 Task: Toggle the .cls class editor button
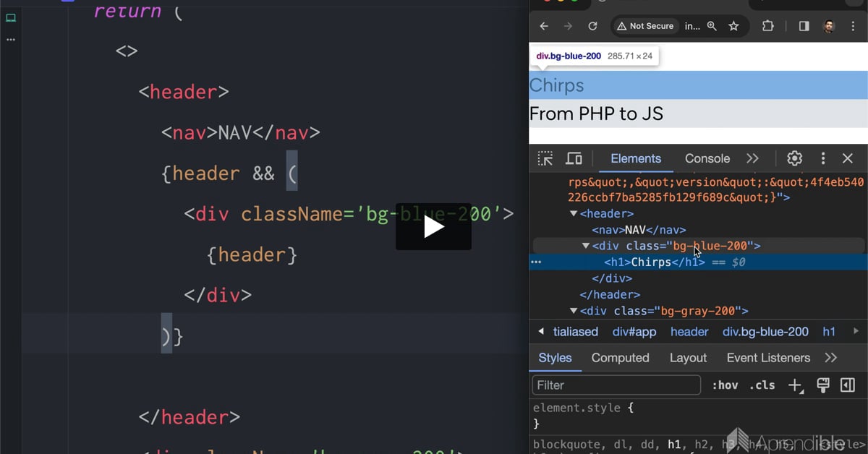pyautogui.click(x=762, y=385)
